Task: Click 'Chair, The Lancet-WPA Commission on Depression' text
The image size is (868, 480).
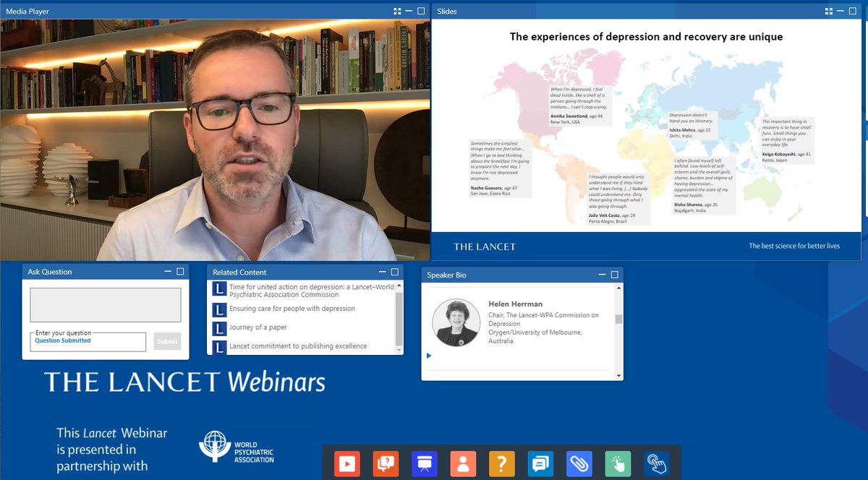Action: (544, 320)
